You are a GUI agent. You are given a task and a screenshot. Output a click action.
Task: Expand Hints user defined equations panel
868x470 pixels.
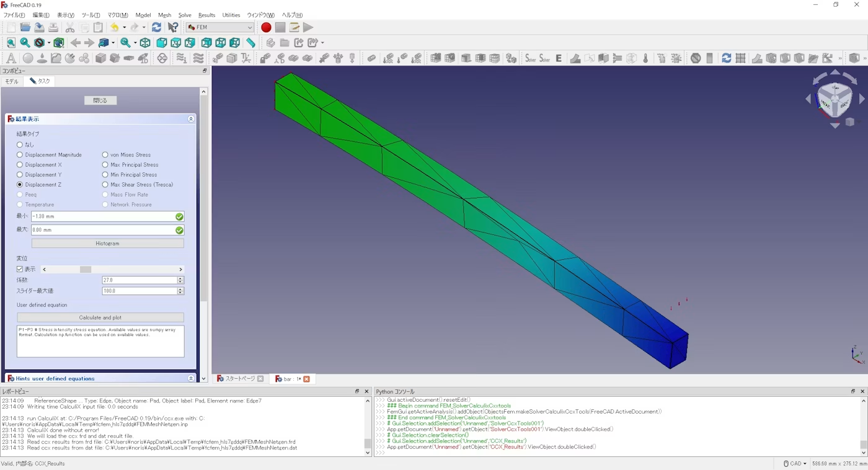[x=191, y=378]
